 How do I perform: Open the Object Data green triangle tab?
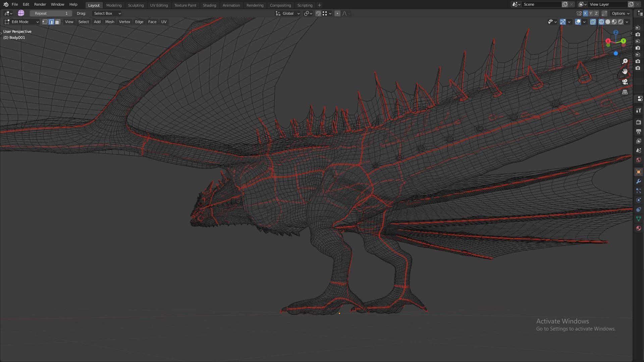pos(639,219)
